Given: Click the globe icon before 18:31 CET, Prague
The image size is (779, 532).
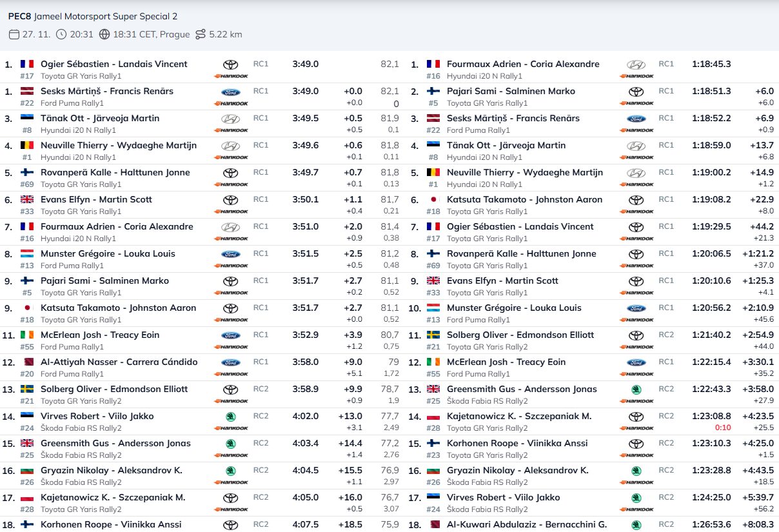Looking at the screenshot, I should click(x=104, y=34).
